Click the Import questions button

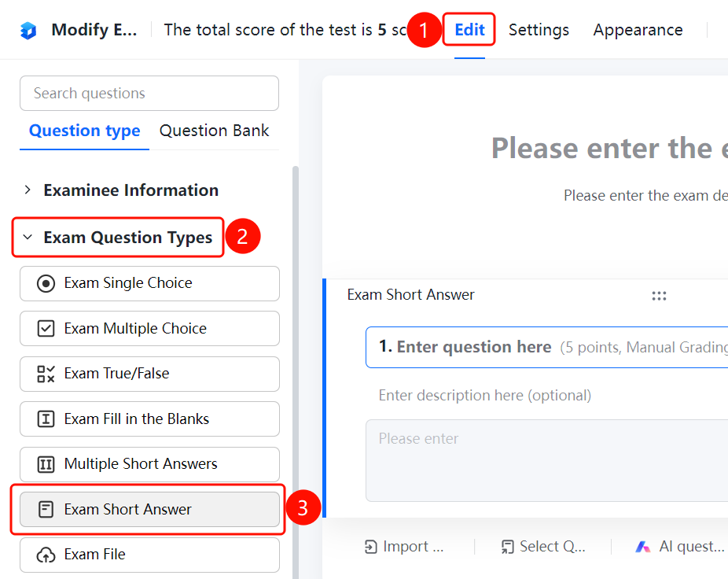point(404,547)
